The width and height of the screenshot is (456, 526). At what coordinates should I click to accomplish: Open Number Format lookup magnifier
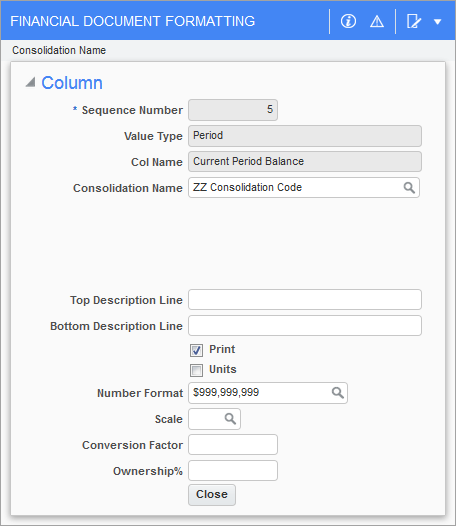click(338, 393)
